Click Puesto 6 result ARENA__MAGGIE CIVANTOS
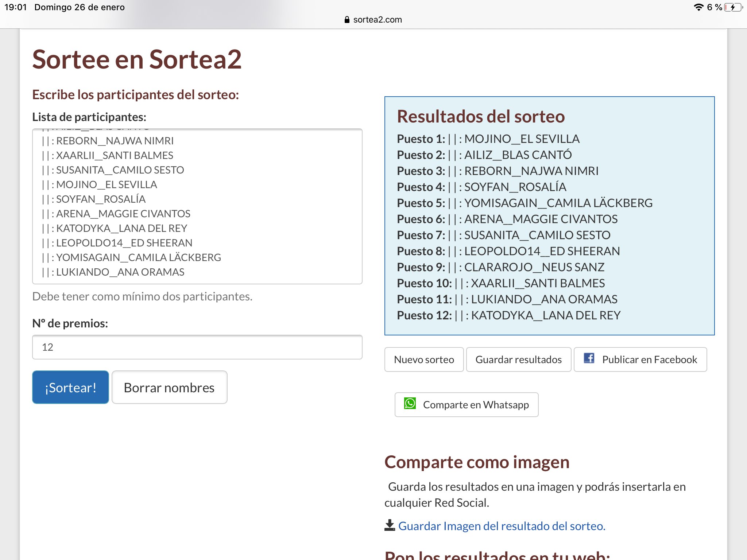747x560 pixels. [507, 219]
